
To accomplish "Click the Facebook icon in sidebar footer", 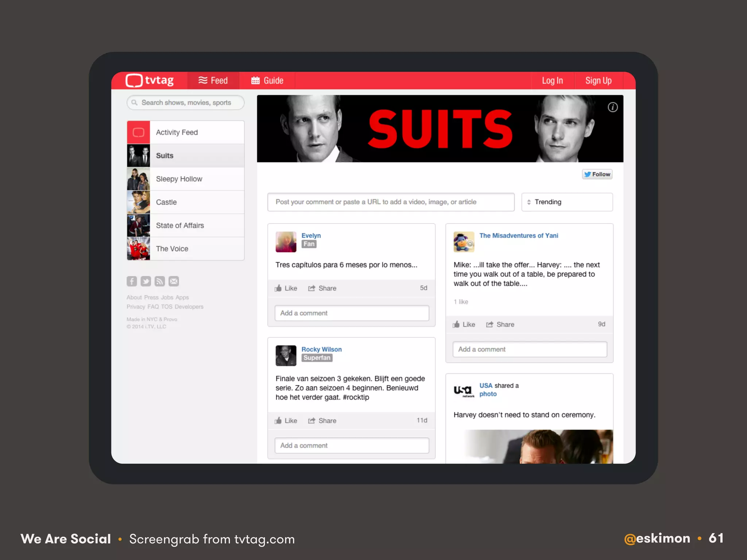I will click(132, 281).
